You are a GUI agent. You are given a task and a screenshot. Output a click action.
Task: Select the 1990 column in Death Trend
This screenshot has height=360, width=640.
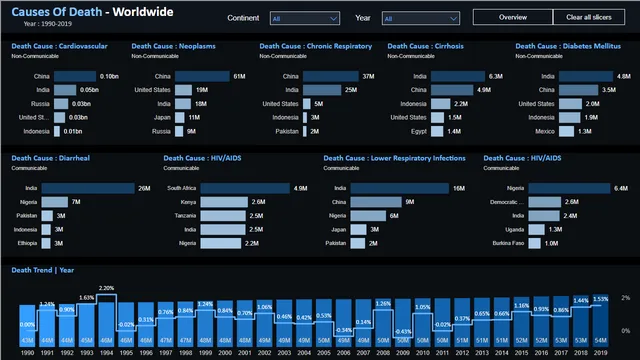(x=27, y=325)
